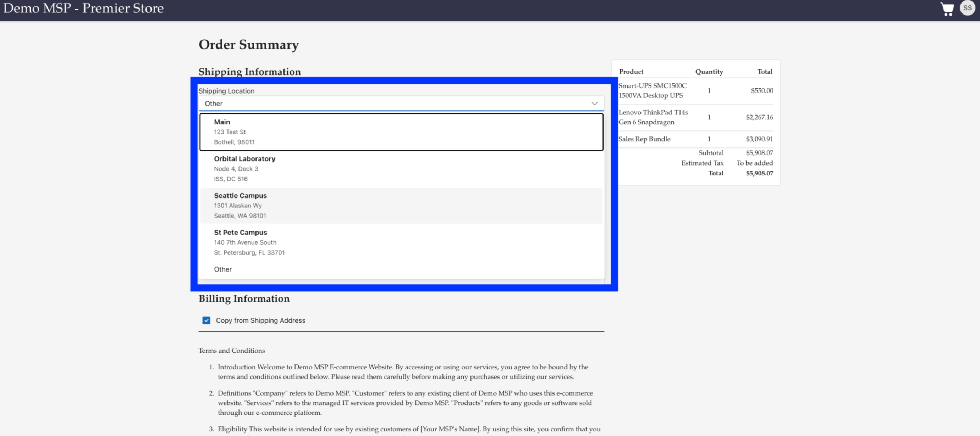
Task: Click the Order Summary heading
Action: (248, 44)
